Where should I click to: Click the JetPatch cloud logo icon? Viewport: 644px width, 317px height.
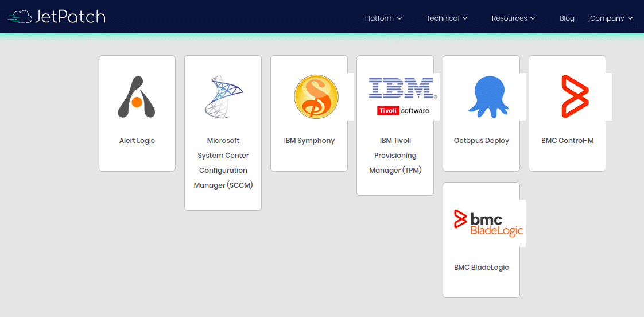(20, 17)
